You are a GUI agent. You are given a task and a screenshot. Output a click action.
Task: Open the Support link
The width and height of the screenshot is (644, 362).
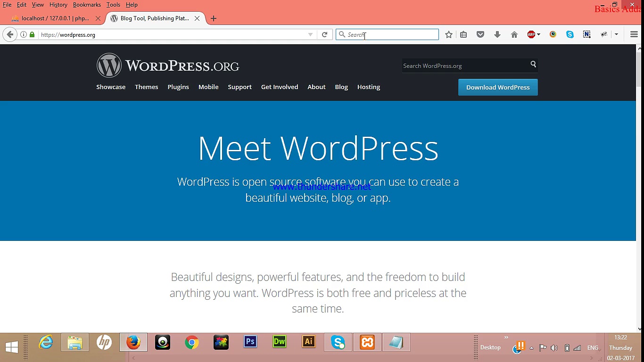[x=240, y=87]
